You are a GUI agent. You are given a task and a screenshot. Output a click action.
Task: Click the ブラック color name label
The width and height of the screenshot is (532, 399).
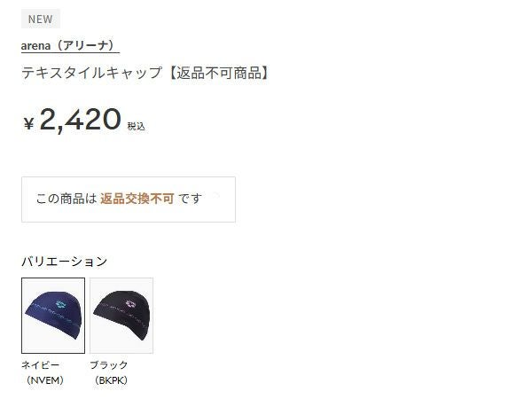(108, 365)
